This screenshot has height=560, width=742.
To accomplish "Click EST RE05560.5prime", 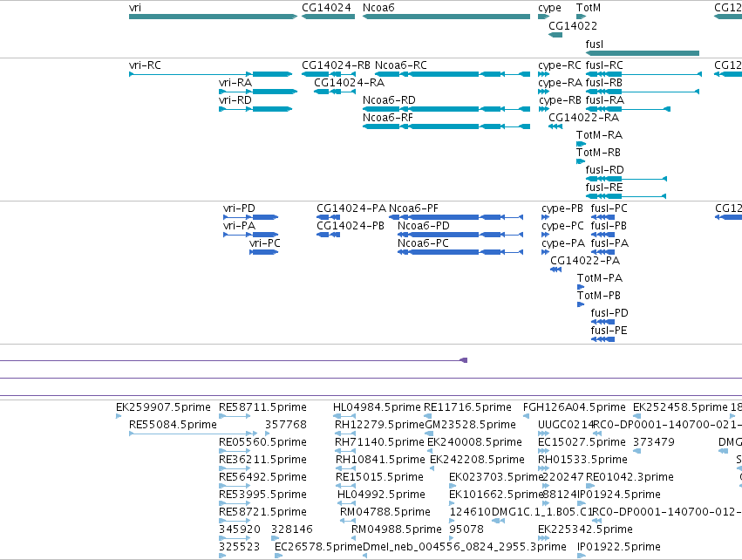I will click(235, 451).
